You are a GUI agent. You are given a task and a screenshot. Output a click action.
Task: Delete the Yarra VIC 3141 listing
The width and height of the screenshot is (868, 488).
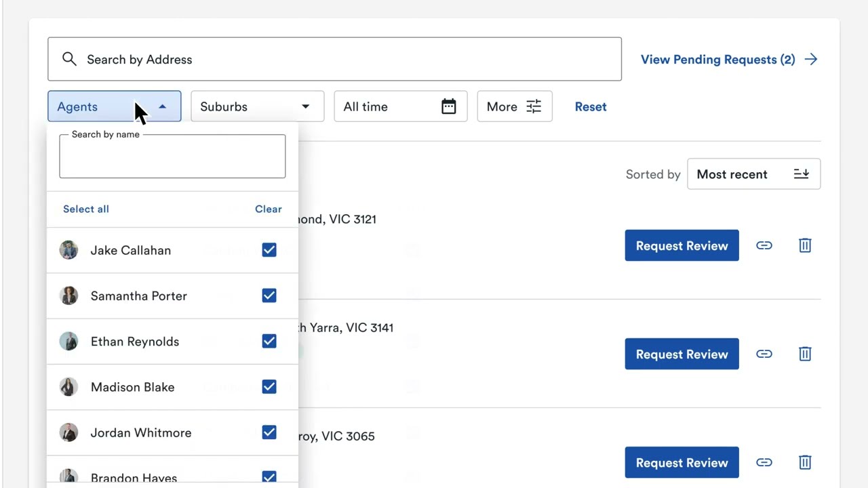(805, 354)
